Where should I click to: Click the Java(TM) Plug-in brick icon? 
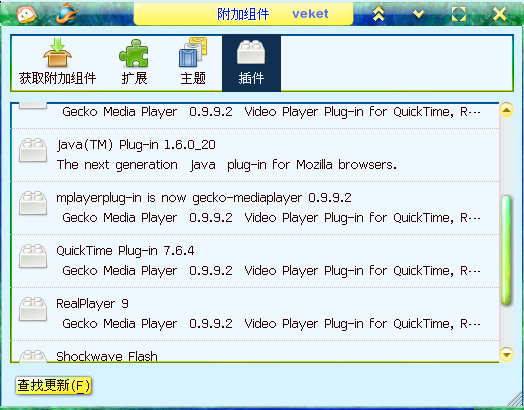coord(33,150)
